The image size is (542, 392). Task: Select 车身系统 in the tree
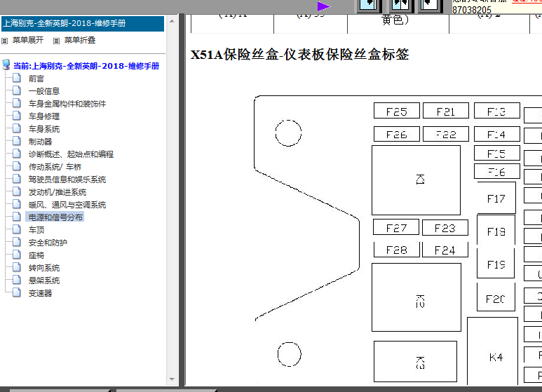44,129
